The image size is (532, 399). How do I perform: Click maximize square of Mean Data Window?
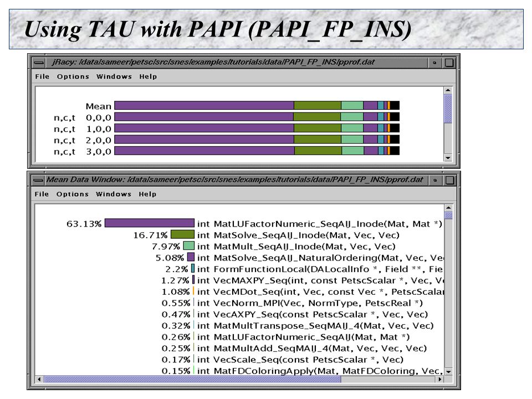(x=449, y=180)
